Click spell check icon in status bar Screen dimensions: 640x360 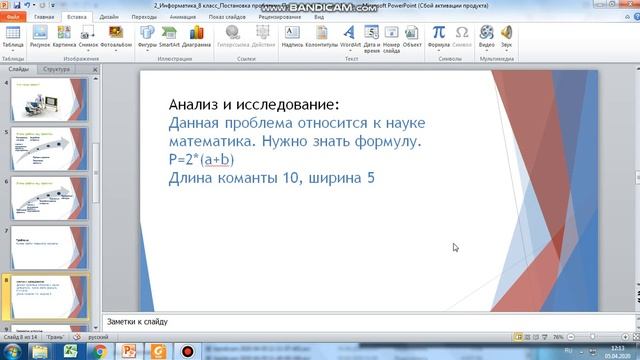pos(77,337)
